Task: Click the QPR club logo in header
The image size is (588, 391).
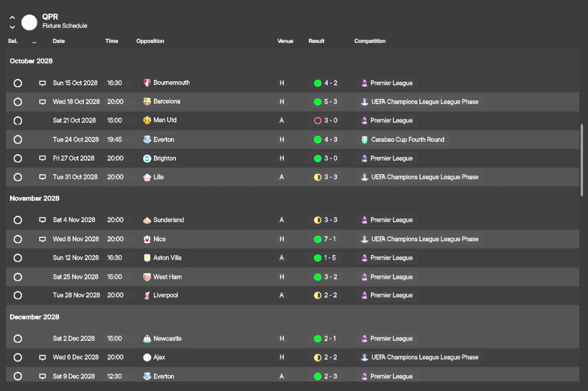Action: click(x=29, y=22)
